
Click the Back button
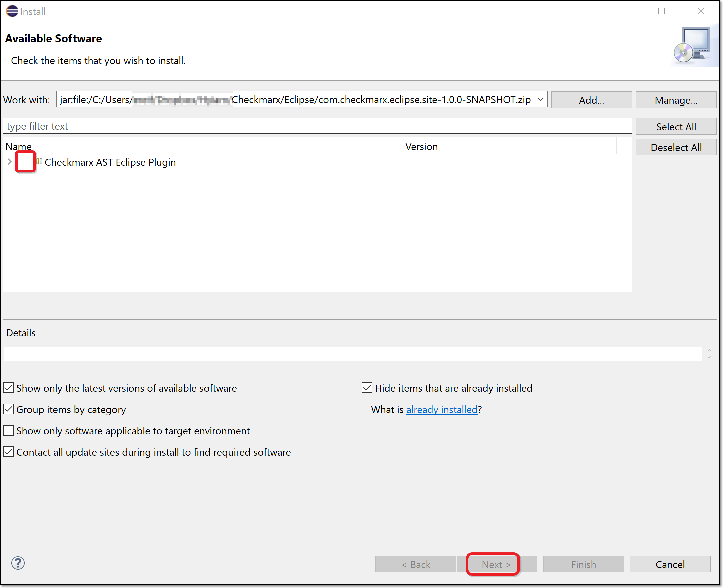pos(416,564)
